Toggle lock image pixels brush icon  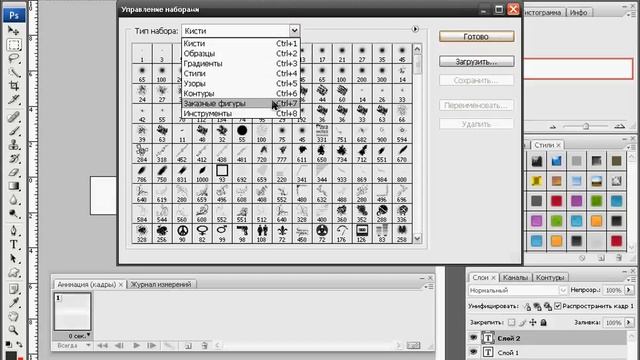[522, 322]
